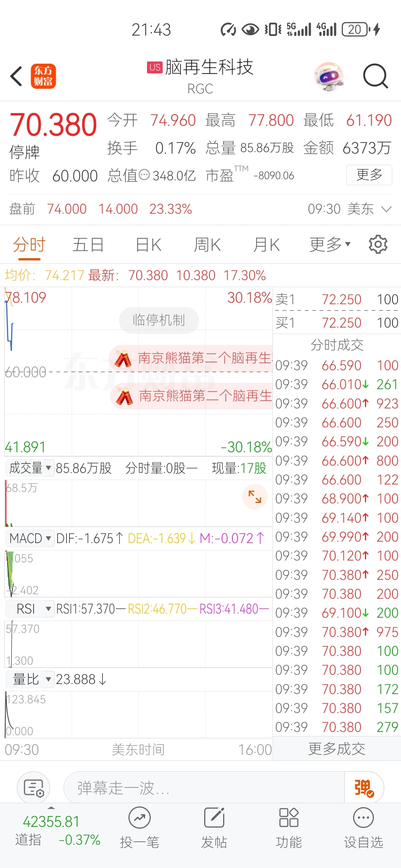This screenshot has width=401, height=868.
Task: Tap the vibrate mode icon in status bar
Action: [273, 29]
